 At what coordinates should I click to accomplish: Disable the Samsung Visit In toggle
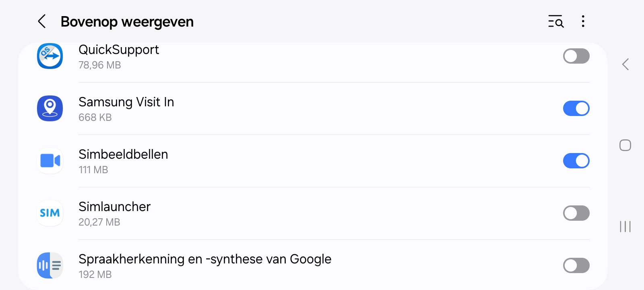[576, 108]
